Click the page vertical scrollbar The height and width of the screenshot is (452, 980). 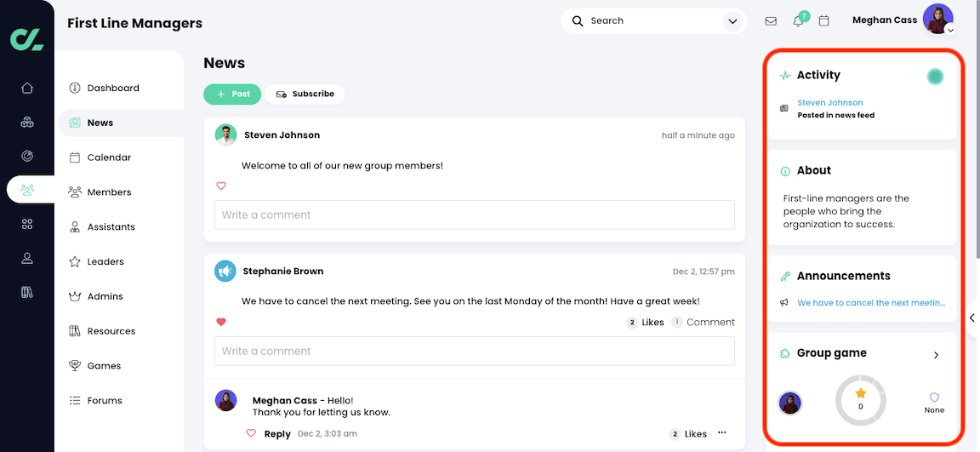point(977,131)
